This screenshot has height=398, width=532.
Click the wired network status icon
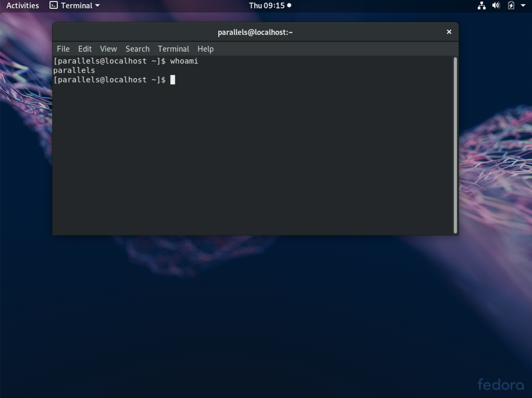click(481, 5)
